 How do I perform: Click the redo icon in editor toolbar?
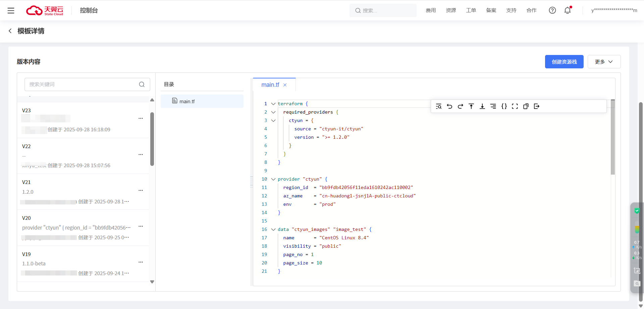(x=460, y=106)
